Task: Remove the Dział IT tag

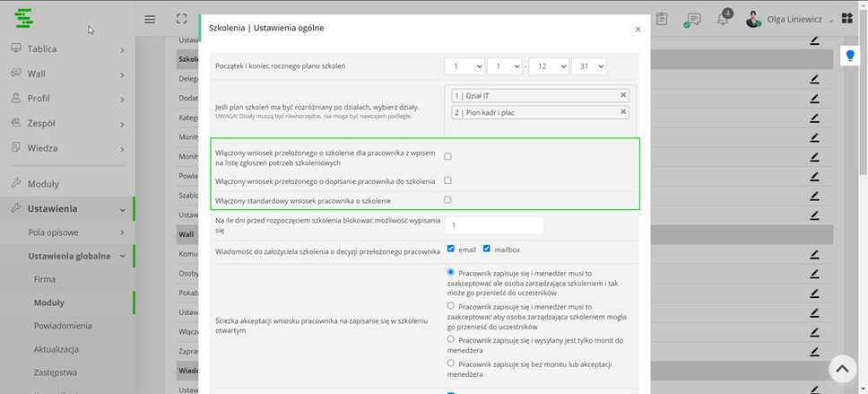Action: [623, 95]
